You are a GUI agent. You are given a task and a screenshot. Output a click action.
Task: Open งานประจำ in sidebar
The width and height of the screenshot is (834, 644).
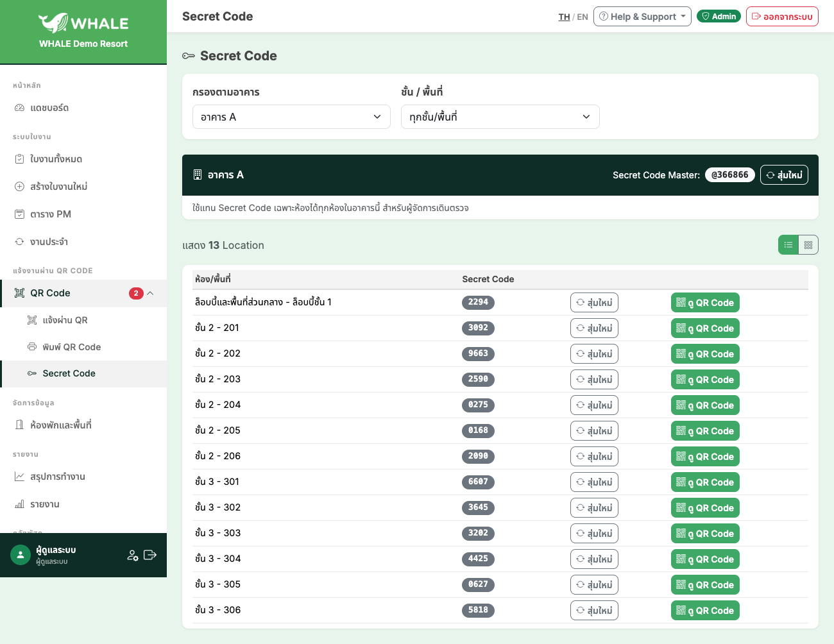coord(83,242)
